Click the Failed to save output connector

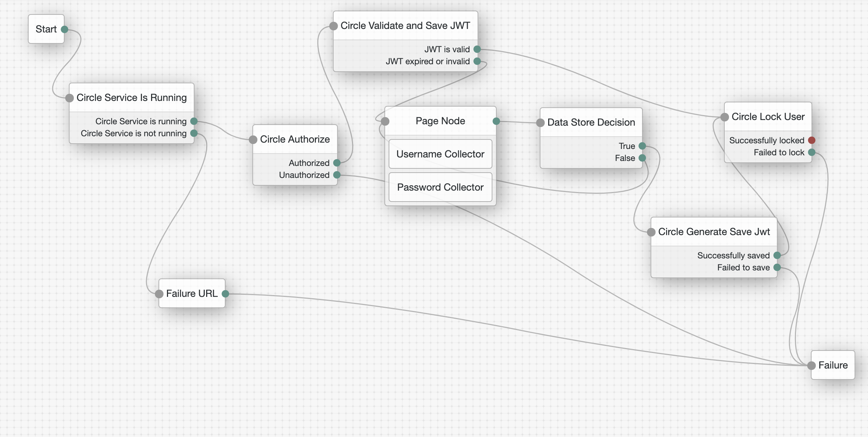[777, 267]
